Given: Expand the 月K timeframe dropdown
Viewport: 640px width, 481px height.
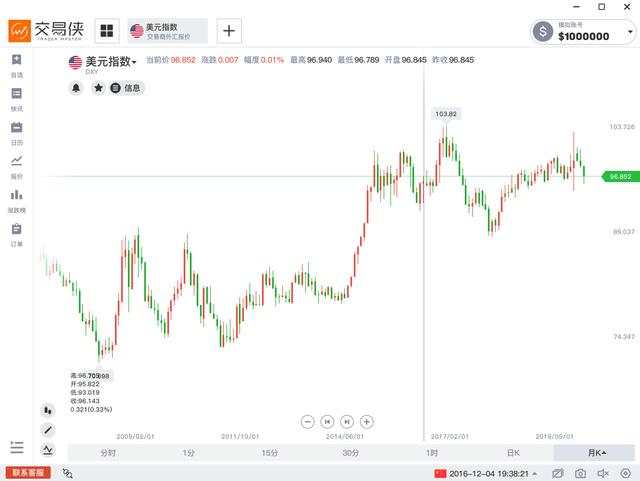Looking at the screenshot, I should [596, 453].
